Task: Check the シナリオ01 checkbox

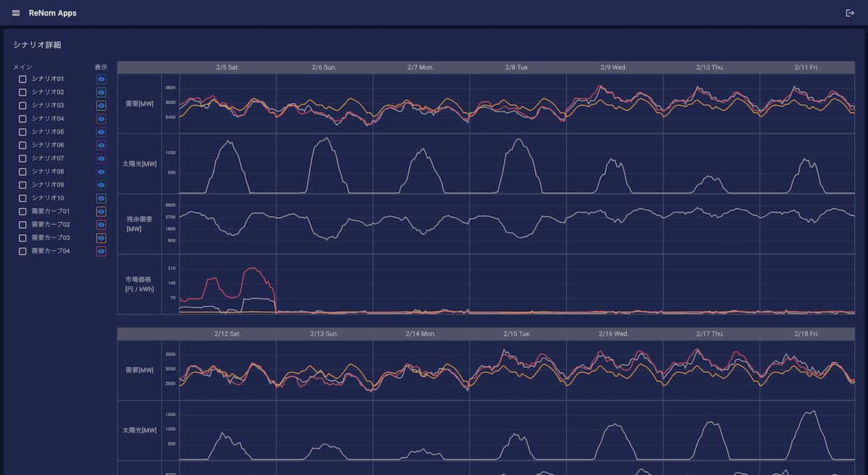Action: [22, 79]
